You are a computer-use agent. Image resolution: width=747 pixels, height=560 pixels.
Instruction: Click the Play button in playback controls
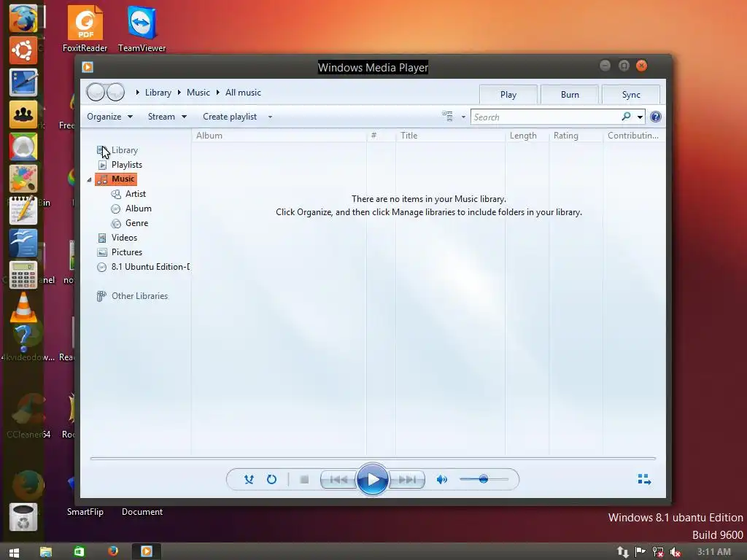[372, 479]
